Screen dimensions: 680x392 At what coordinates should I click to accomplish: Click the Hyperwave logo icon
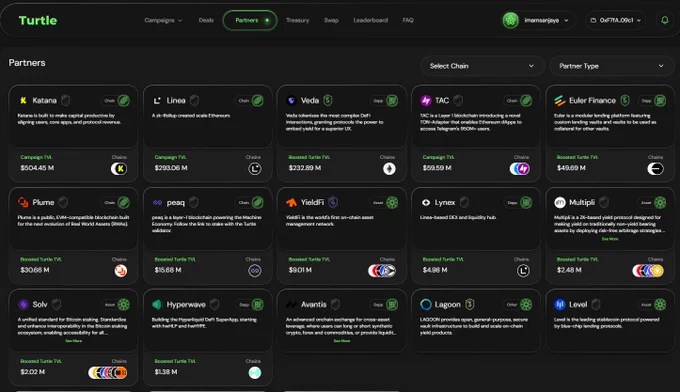click(x=157, y=304)
